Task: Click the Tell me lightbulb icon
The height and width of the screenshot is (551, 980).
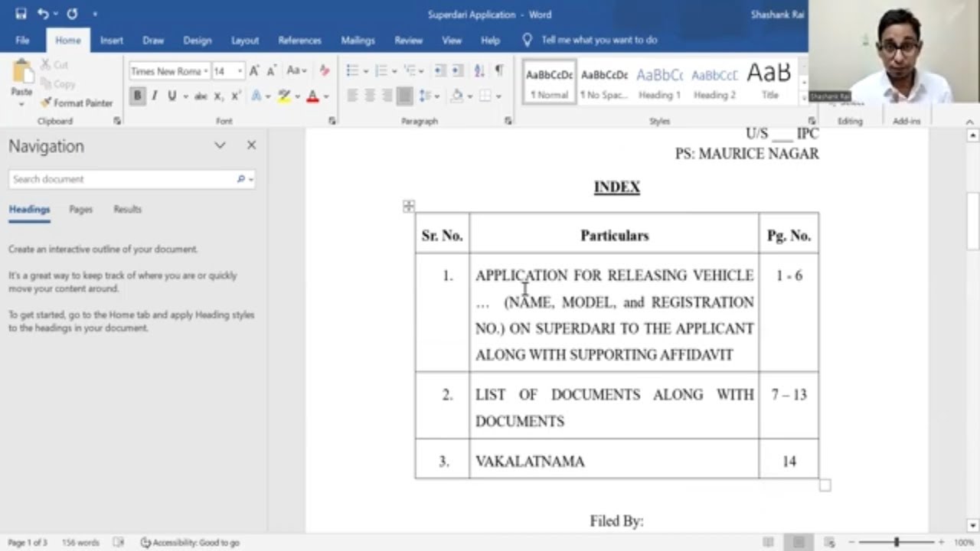Action: pos(527,40)
